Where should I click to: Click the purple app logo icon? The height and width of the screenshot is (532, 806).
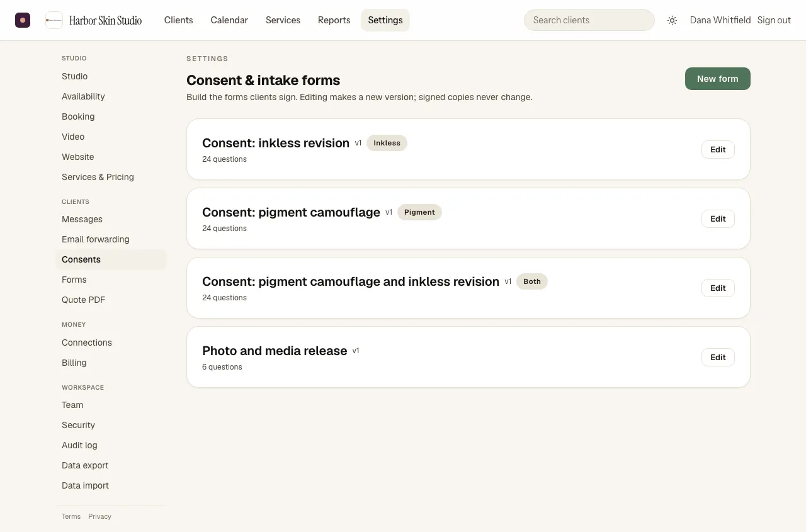[23, 20]
